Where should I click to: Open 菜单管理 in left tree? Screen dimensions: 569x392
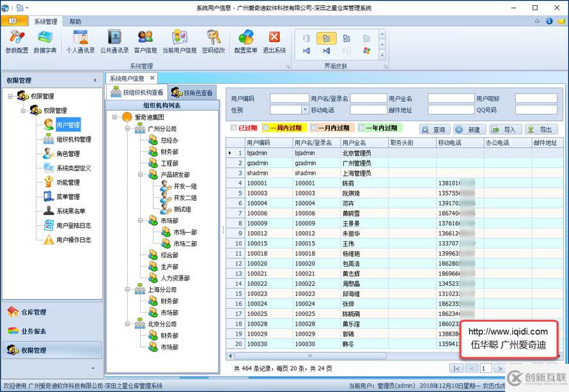[x=68, y=197]
